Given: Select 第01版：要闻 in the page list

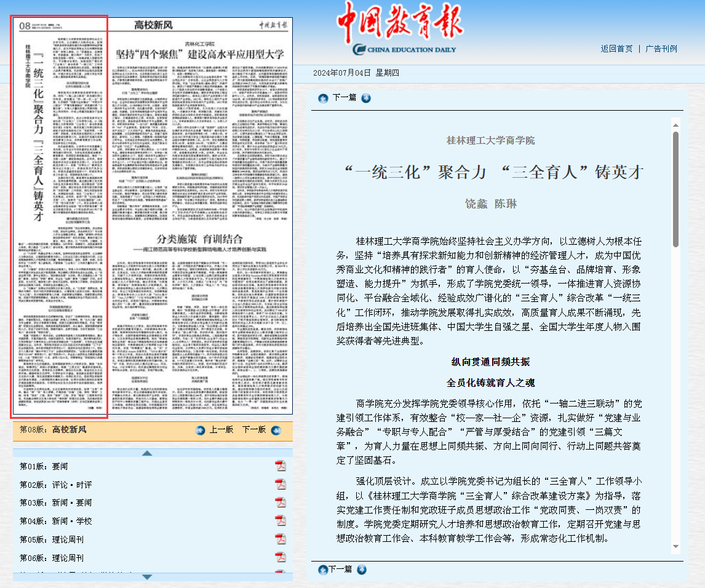Looking at the screenshot, I should 44,466.
